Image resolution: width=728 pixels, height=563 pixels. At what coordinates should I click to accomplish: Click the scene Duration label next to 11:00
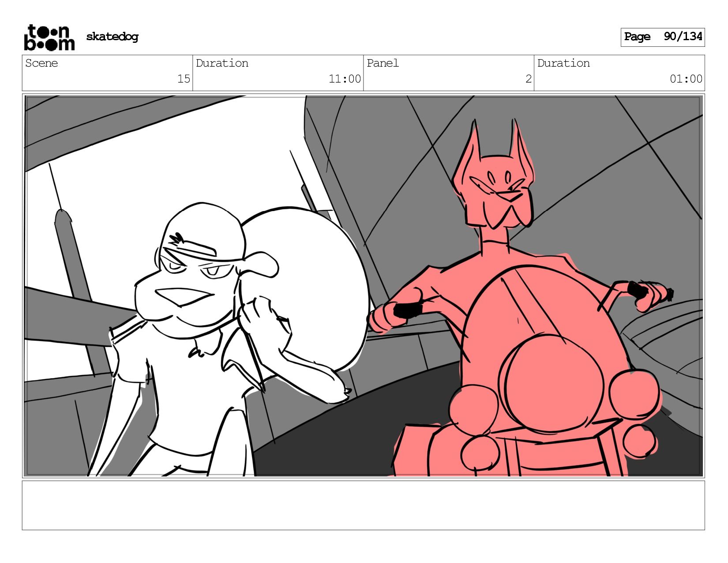pyautogui.click(x=222, y=63)
